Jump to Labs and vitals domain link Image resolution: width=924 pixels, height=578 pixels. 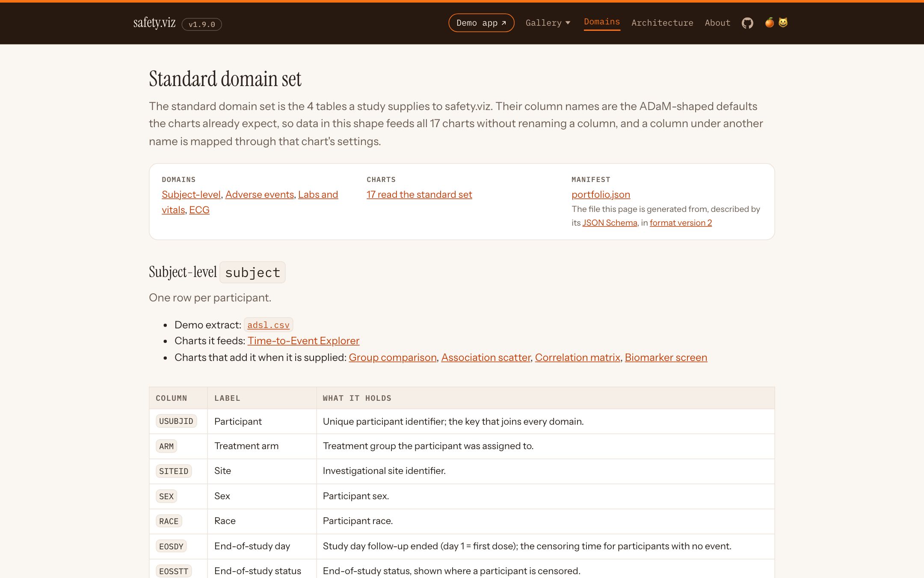[x=318, y=194]
